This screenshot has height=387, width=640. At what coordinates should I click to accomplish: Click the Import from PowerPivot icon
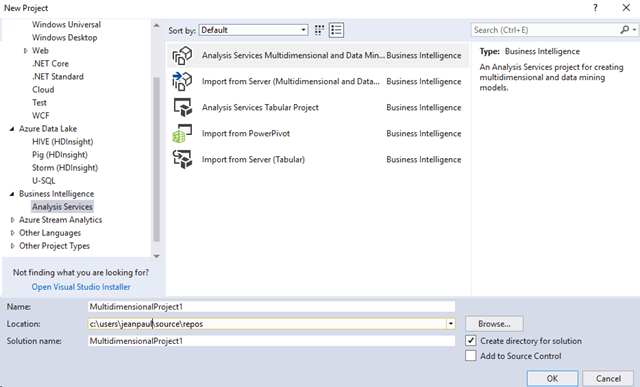pos(182,133)
